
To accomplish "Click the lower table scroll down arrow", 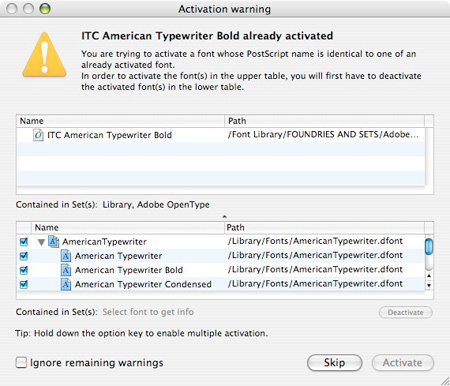I will click(429, 285).
